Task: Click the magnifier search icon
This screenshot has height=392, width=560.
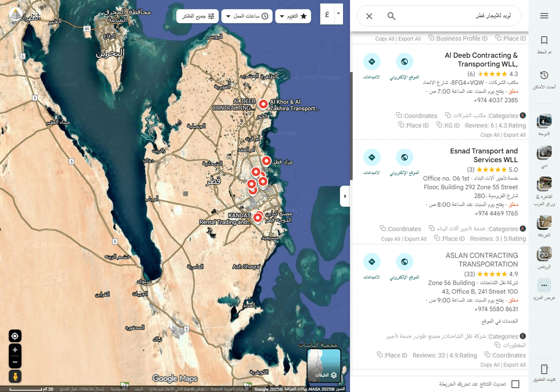Action: coord(392,16)
